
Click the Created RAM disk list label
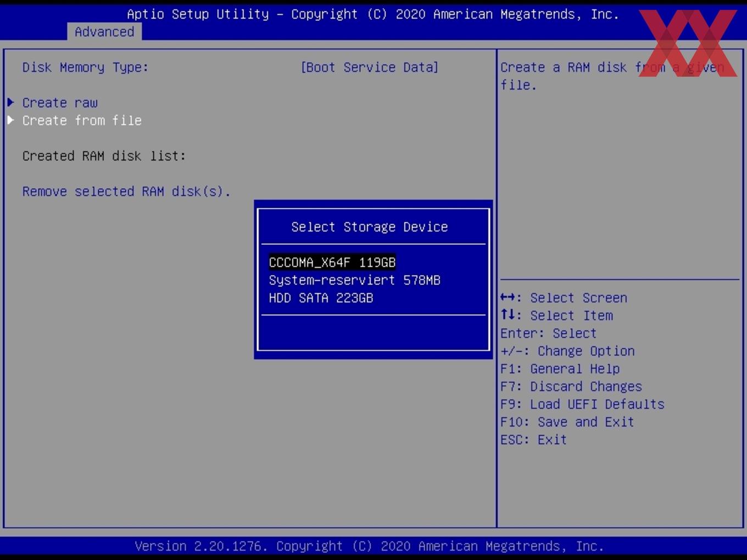pyautogui.click(x=104, y=156)
